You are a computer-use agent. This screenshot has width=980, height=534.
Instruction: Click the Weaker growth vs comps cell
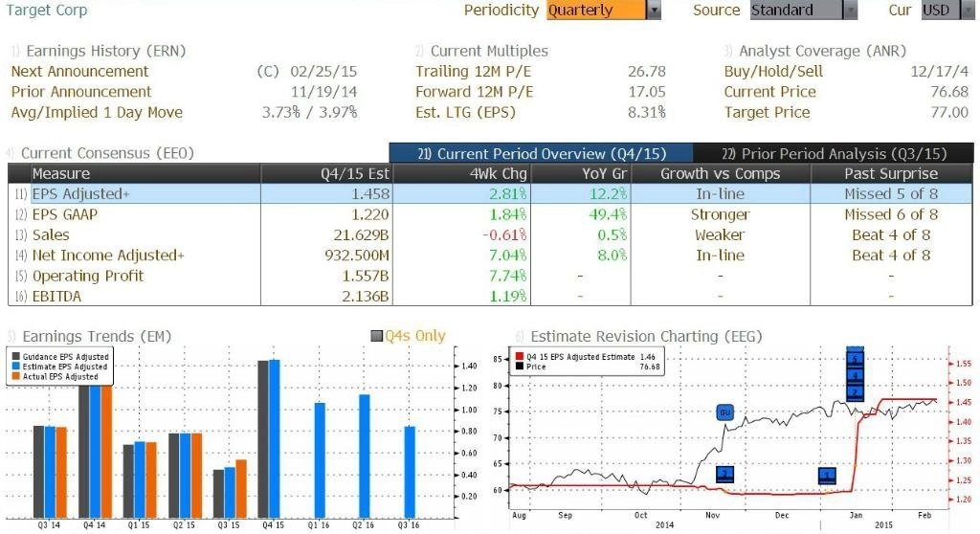(x=720, y=235)
